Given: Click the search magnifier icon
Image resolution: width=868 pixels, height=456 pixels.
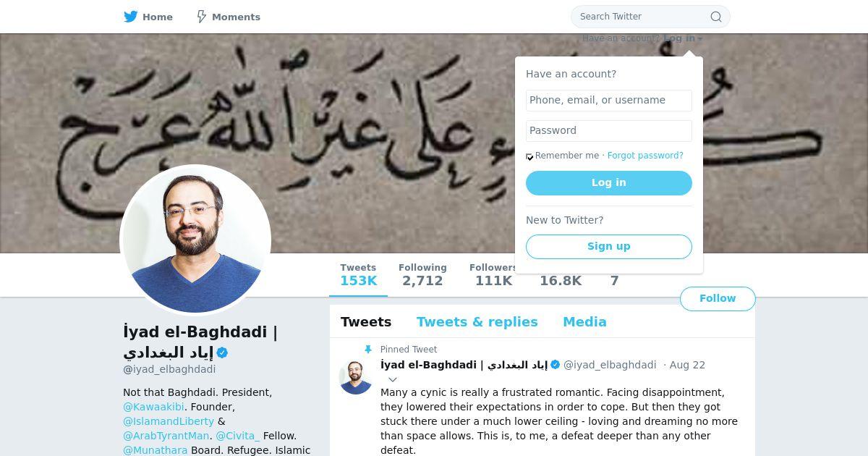Looking at the screenshot, I should click(716, 17).
